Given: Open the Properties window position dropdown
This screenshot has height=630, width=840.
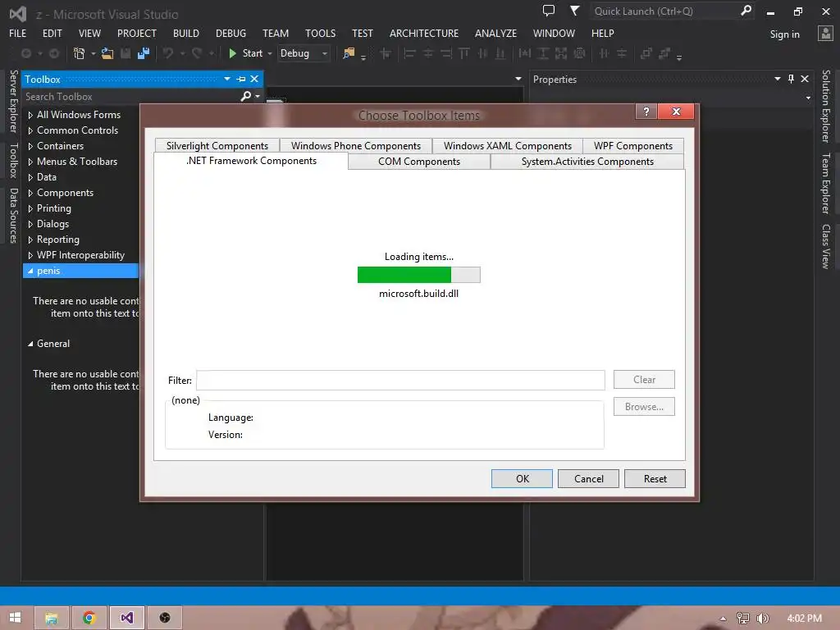Looking at the screenshot, I should 778,80.
